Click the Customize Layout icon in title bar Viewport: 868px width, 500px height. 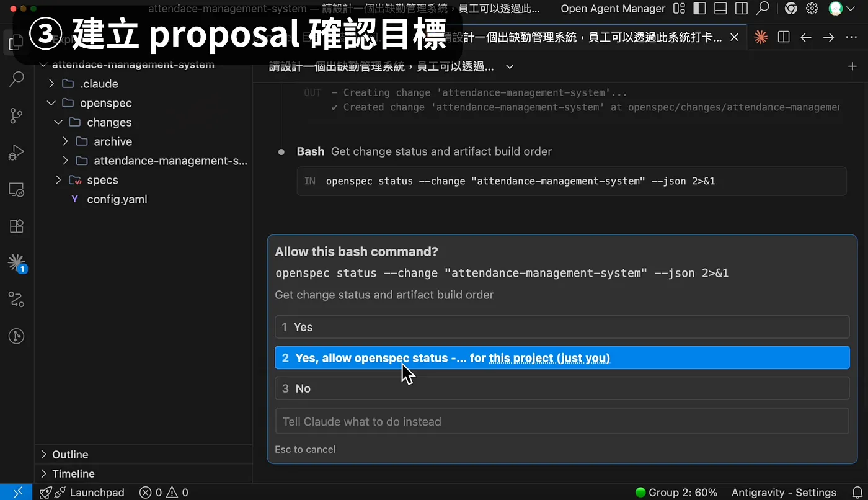pos(680,9)
